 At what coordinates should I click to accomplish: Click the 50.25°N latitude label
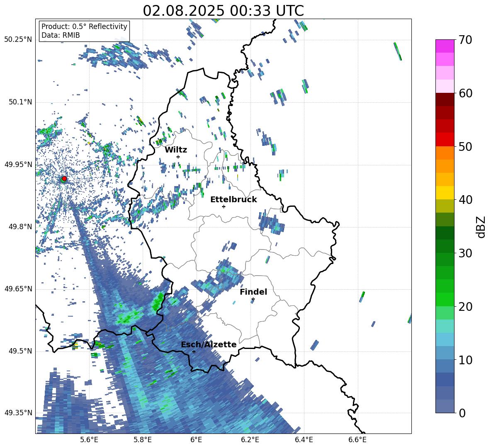pos(18,40)
